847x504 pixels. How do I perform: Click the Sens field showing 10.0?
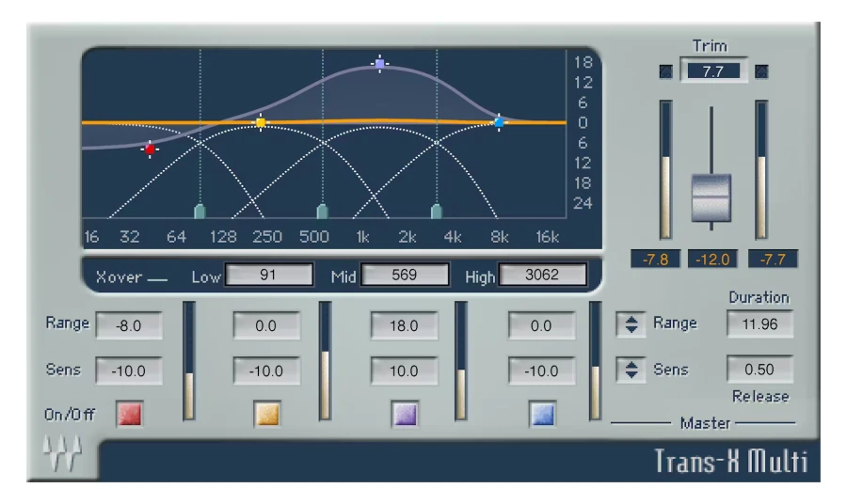(x=404, y=370)
